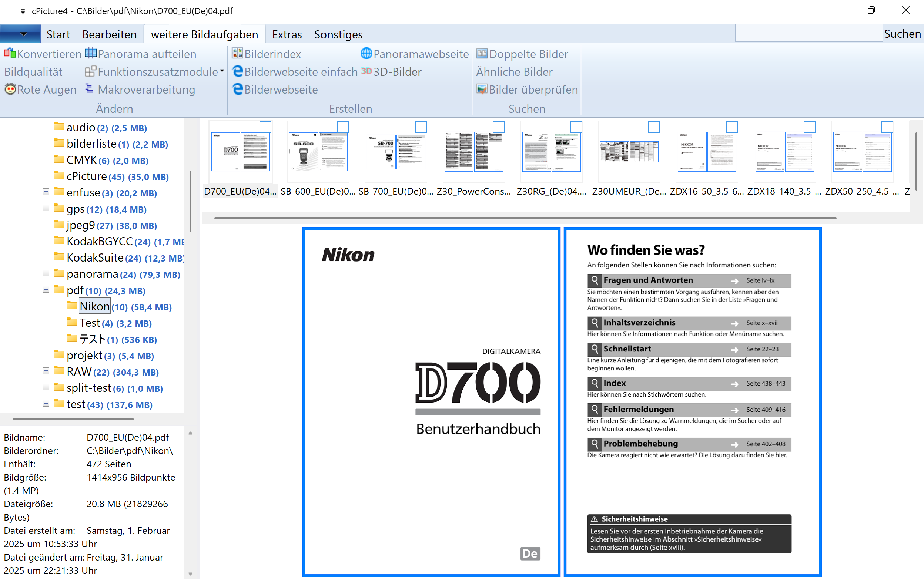Switch to the Extras ribbon tab
Image resolution: width=924 pixels, height=579 pixels.
point(287,34)
